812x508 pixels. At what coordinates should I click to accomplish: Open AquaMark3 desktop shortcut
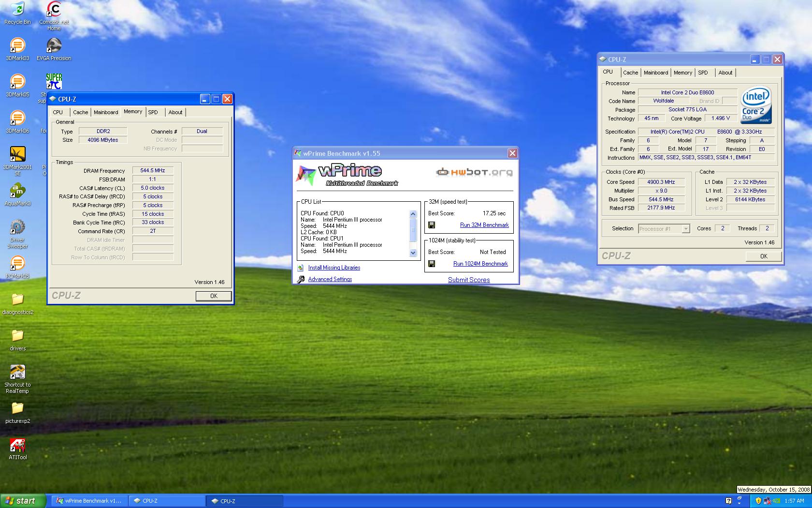(x=17, y=194)
